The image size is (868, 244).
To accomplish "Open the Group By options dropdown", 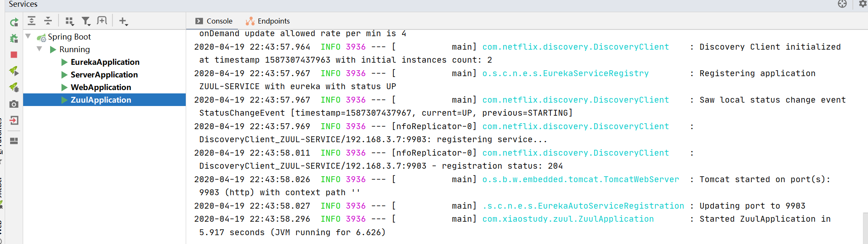I will tap(70, 21).
